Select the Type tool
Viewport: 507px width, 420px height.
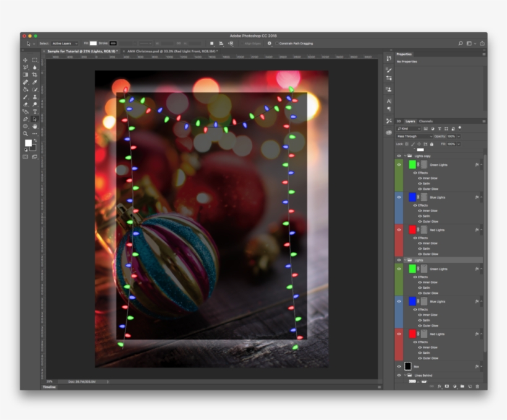(x=36, y=111)
